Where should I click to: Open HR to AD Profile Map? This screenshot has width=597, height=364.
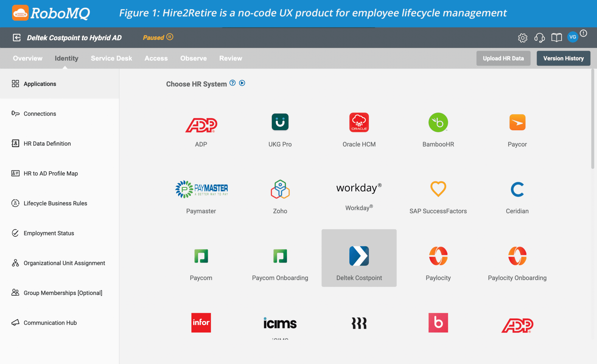pyautogui.click(x=51, y=173)
